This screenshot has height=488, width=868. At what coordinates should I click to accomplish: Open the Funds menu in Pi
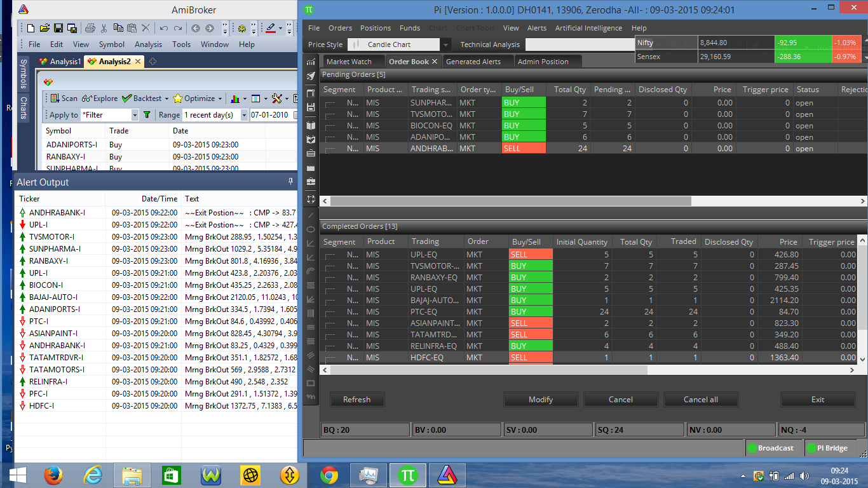tap(410, 28)
